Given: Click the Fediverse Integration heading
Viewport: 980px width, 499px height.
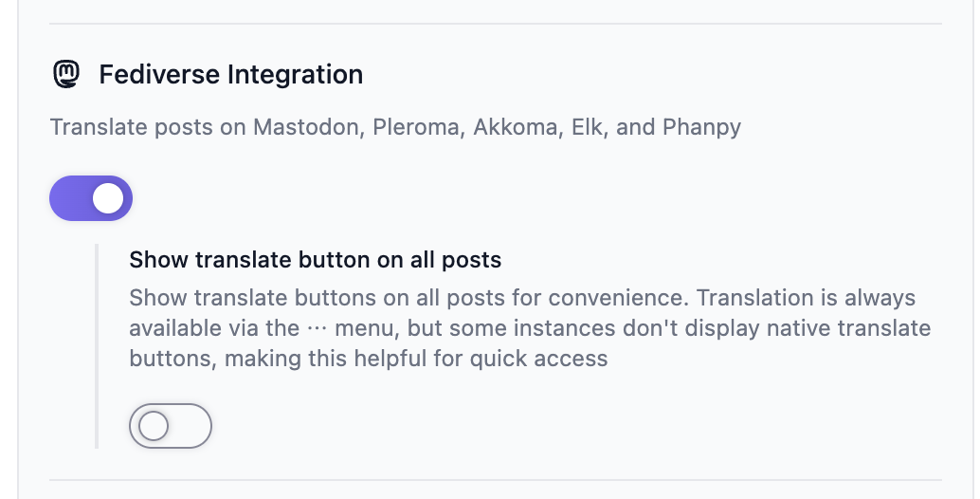Looking at the screenshot, I should [x=230, y=74].
